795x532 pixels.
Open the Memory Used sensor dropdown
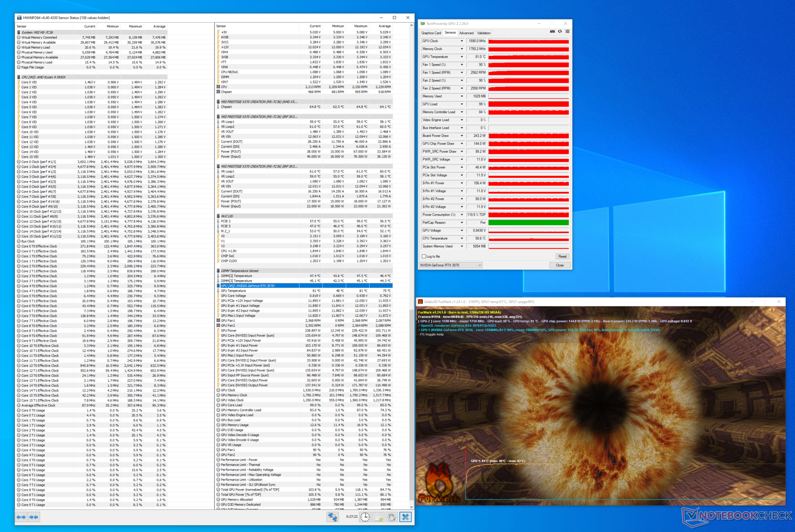click(462, 96)
